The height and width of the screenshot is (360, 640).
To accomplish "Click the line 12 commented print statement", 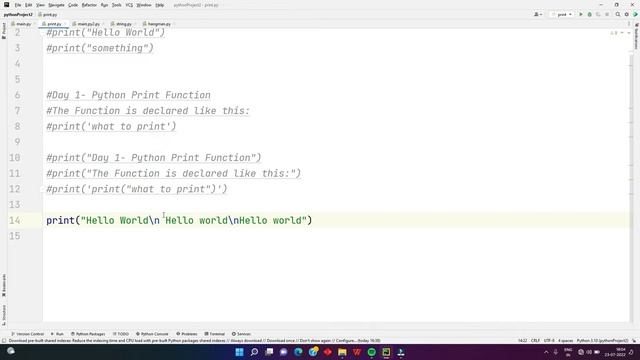I will click(x=137, y=189).
